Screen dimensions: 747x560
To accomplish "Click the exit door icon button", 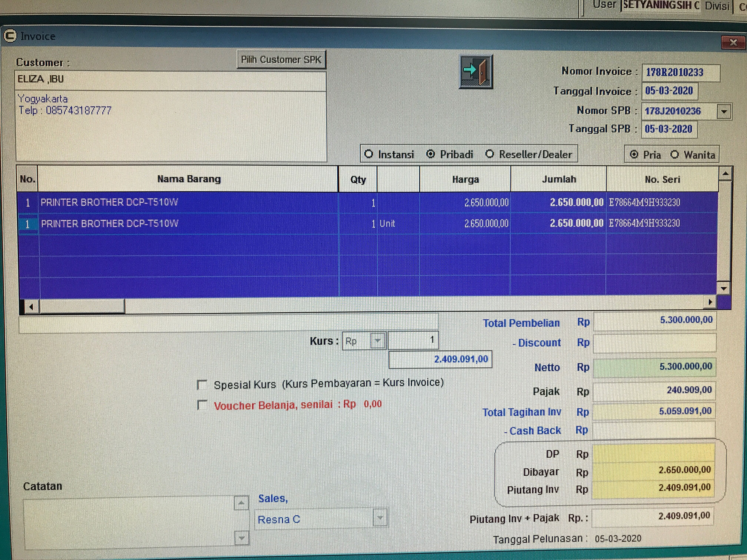I will (x=476, y=72).
